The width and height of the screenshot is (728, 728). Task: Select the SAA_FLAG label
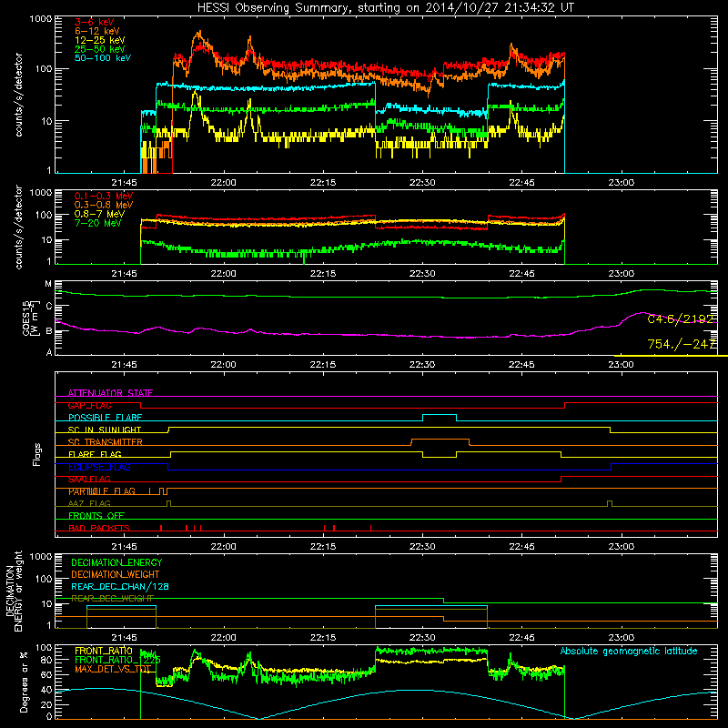click(x=89, y=479)
